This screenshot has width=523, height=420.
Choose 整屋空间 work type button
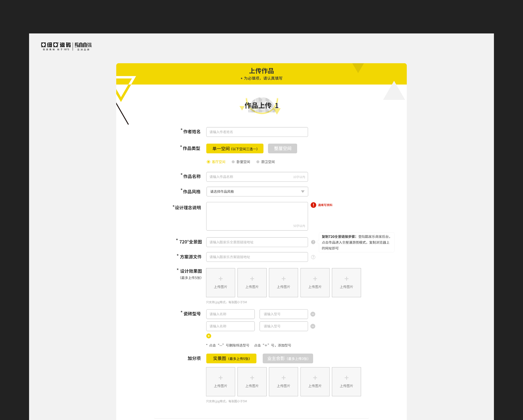[282, 149]
